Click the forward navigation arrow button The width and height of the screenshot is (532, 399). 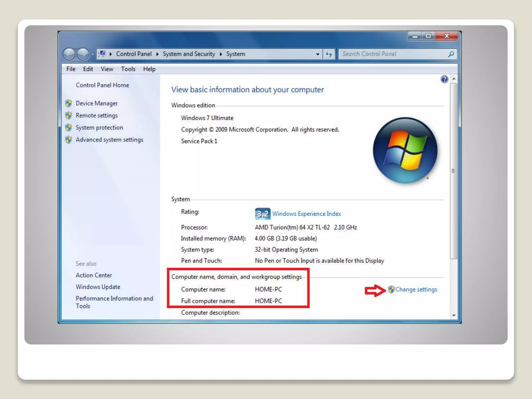click(83, 54)
